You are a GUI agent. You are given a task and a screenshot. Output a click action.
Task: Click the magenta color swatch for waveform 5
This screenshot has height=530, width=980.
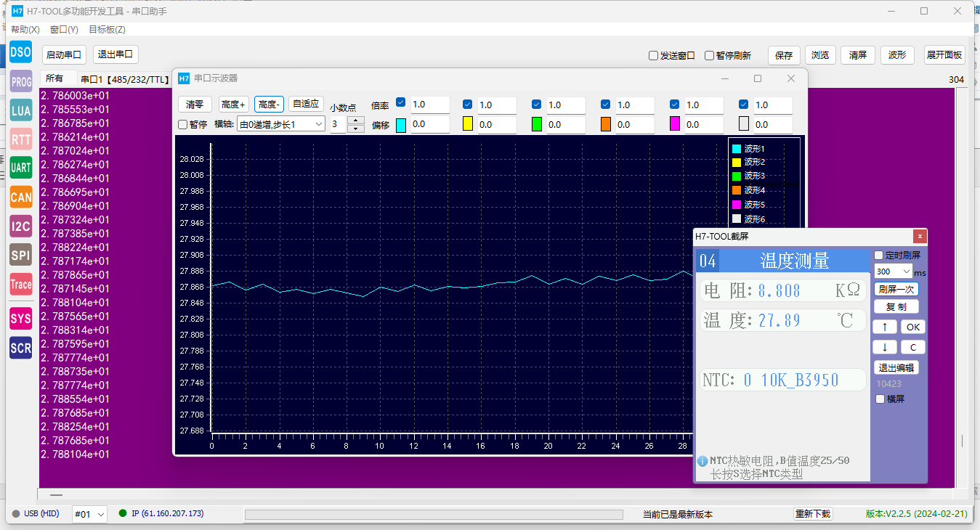click(675, 124)
